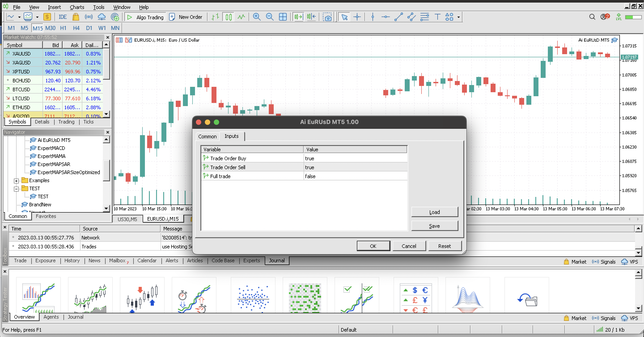Viewport: 644px width, 337px height.
Task: Open the Charts menu
Action: pos(77,7)
